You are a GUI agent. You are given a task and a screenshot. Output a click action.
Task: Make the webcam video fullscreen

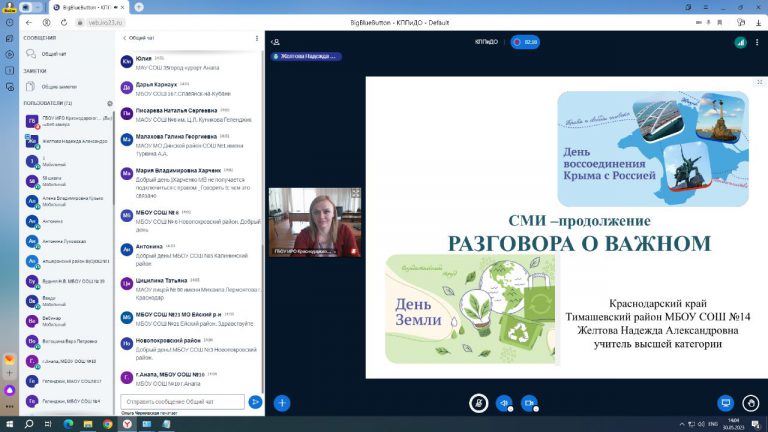pos(355,193)
